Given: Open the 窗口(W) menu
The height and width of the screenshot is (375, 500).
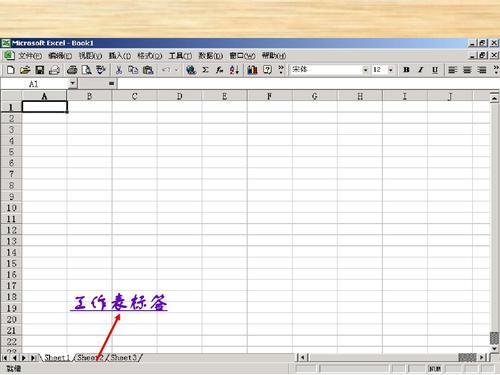Looking at the screenshot, I should click(x=242, y=56).
